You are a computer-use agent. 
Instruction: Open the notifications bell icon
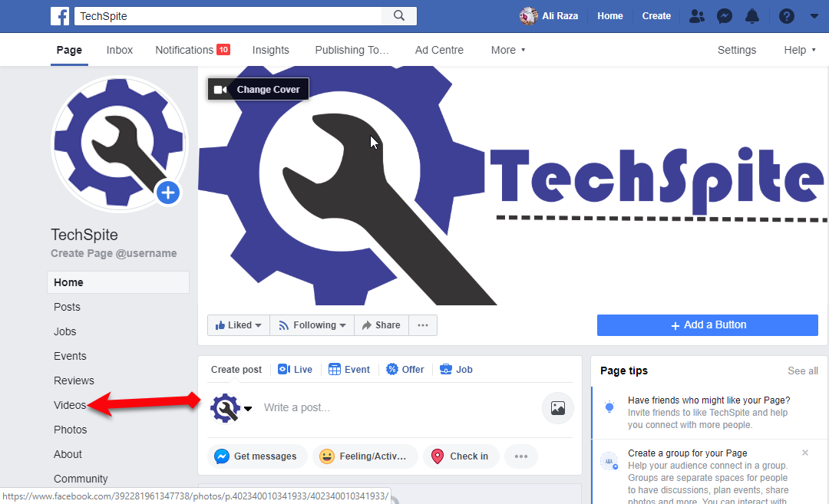click(x=751, y=16)
